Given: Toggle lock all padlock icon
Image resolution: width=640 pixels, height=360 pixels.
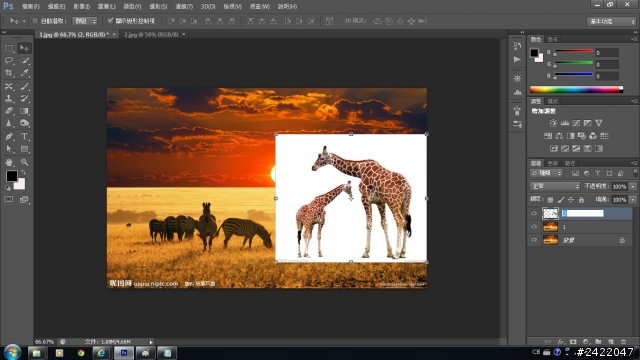Looking at the screenshot, I should coord(581,200).
